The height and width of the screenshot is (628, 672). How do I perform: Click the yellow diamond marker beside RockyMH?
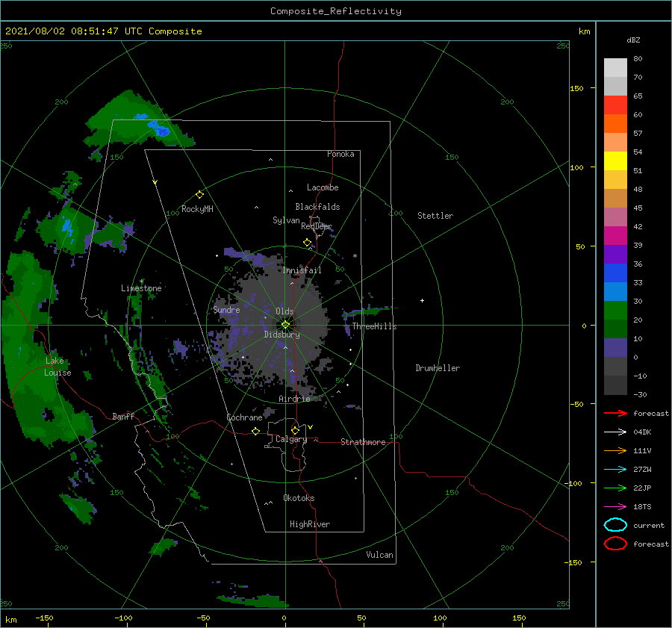tap(199, 195)
